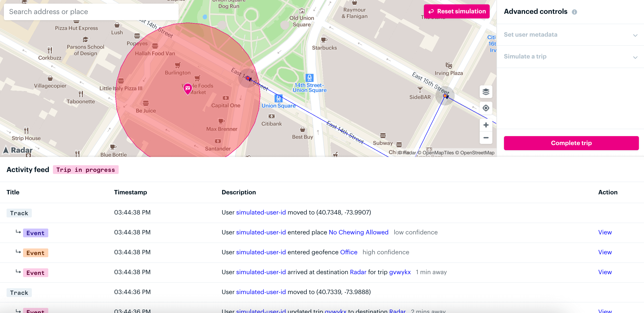This screenshot has height=313, width=644.
Task: Focus the Search address or place field
Action: [x=91, y=12]
